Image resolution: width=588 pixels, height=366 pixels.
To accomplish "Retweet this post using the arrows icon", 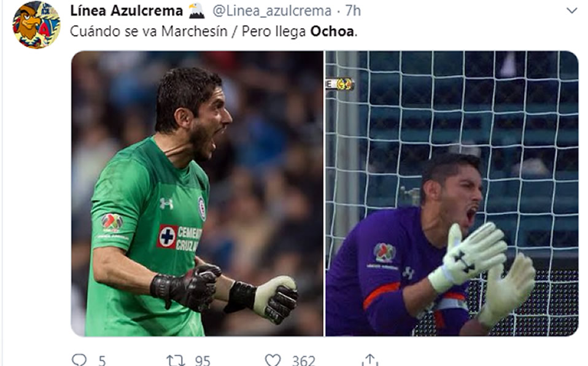I will point(176,360).
